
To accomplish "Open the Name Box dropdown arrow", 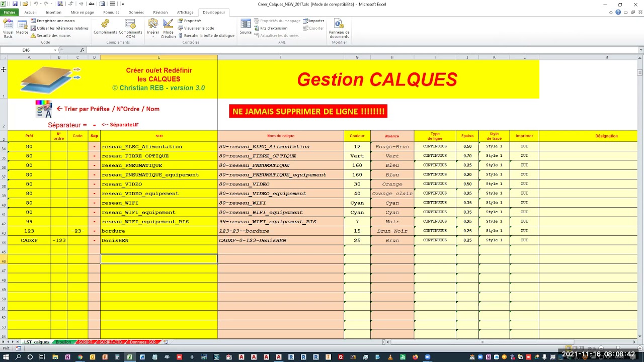I will pos(55,50).
